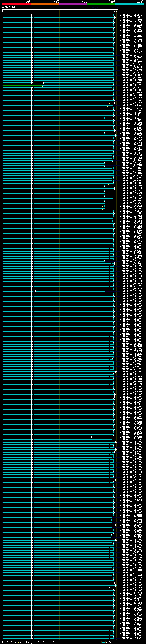
Task: Open hit UniRef100_C6TB05
Action: (131, 30)
